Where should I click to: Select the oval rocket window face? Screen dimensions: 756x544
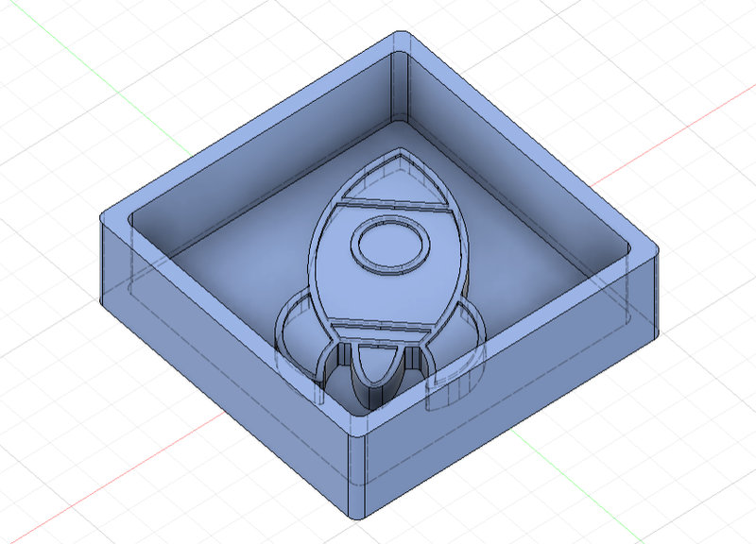point(390,246)
